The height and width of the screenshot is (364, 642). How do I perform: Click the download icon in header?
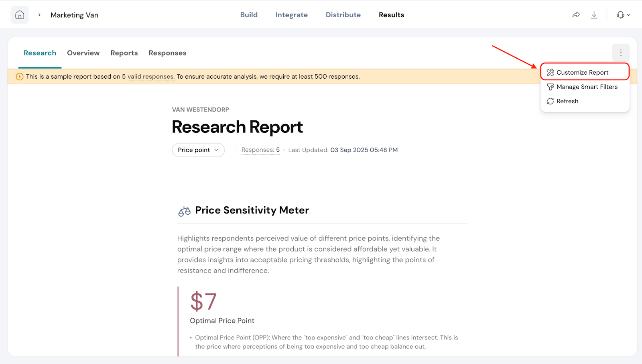coord(594,15)
